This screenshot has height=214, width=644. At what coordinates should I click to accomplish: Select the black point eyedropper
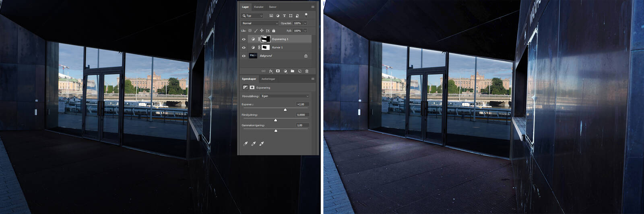pos(245,144)
